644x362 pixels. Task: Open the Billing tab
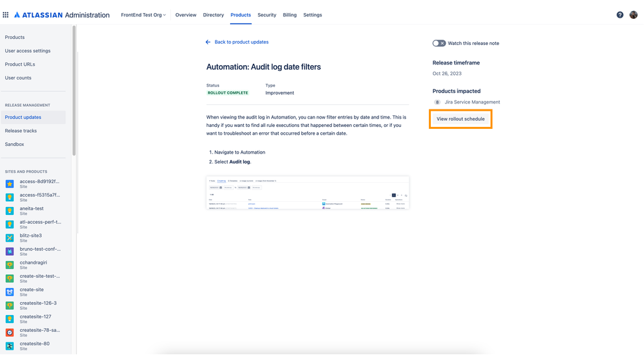(289, 15)
